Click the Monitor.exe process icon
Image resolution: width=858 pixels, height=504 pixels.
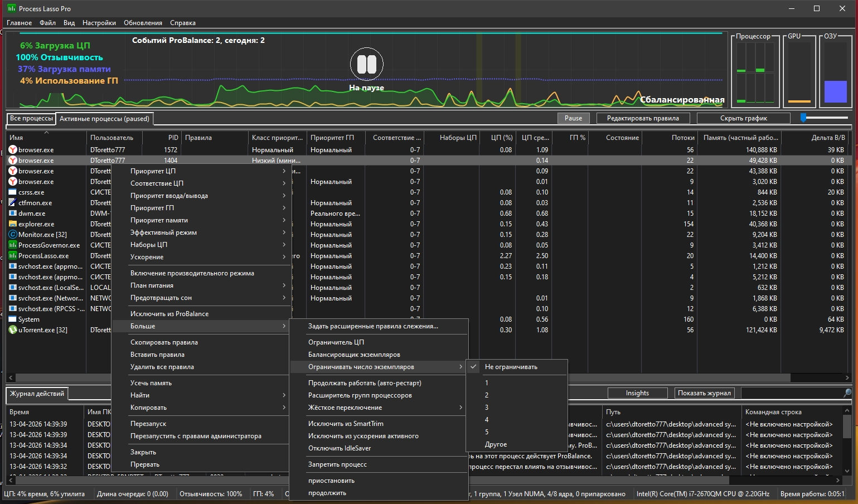point(13,235)
